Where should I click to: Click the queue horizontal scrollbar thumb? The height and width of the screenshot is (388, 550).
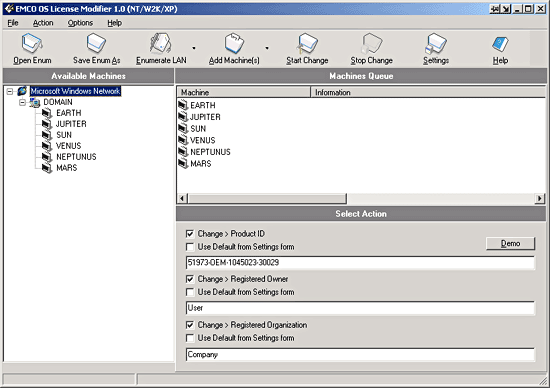coord(267,199)
